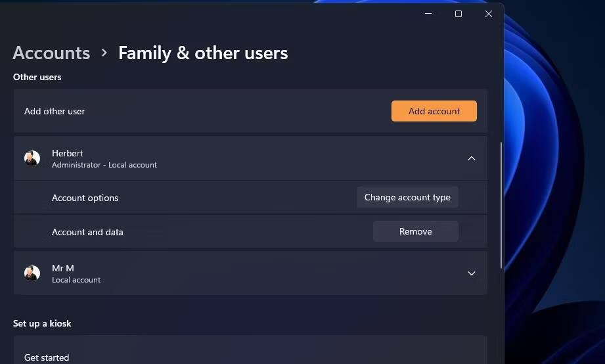Maximize the Settings window

coord(459,14)
